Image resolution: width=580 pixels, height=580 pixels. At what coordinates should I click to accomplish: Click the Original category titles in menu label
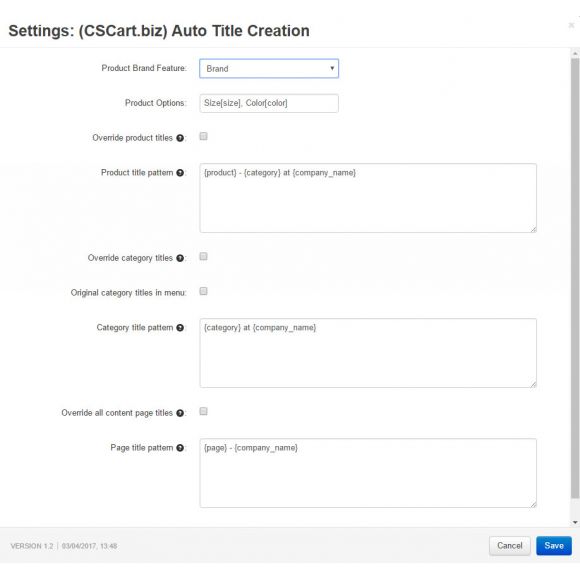pos(128,293)
